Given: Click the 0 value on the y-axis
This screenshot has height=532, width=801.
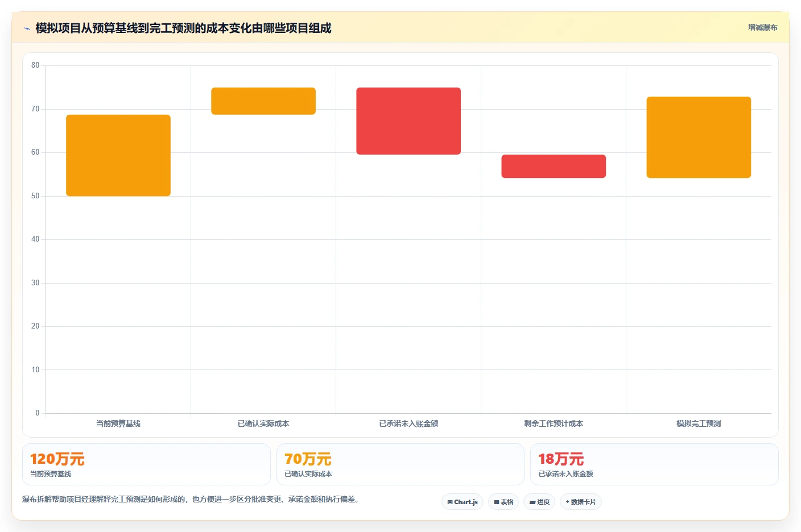Looking at the screenshot, I should (38, 413).
